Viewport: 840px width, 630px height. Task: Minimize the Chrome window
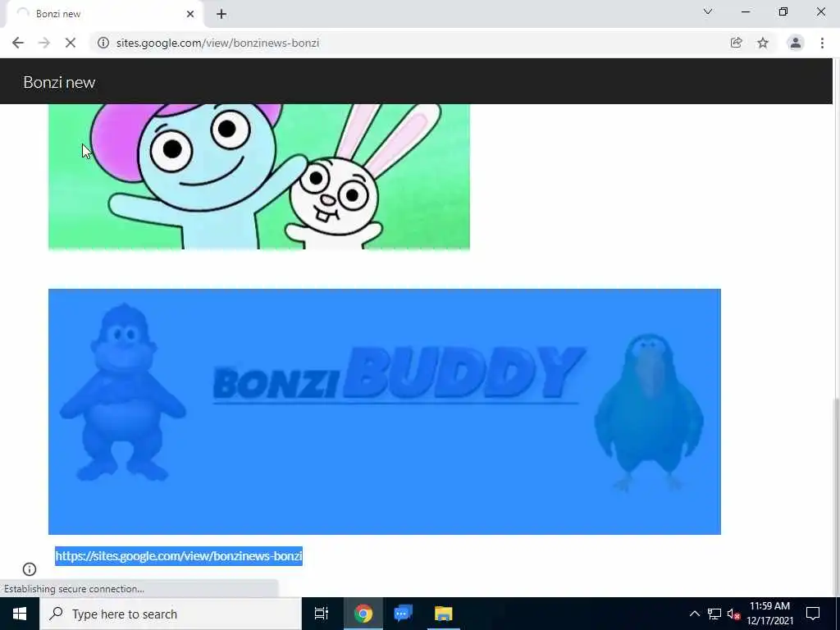(746, 11)
